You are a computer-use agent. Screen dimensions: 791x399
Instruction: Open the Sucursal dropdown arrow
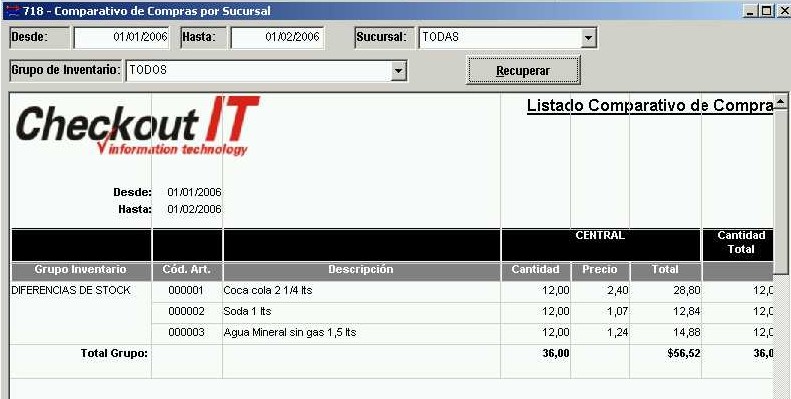tap(588, 38)
